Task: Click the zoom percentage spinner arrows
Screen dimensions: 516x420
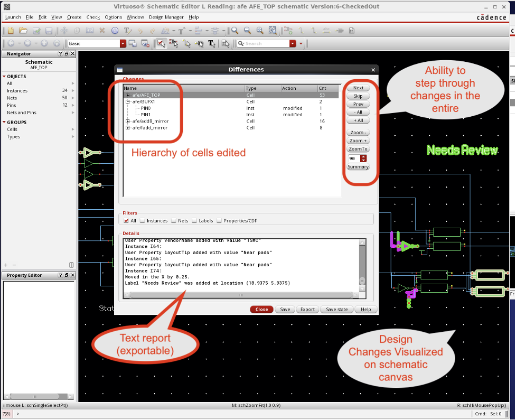Action: pyautogui.click(x=363, y=158)
